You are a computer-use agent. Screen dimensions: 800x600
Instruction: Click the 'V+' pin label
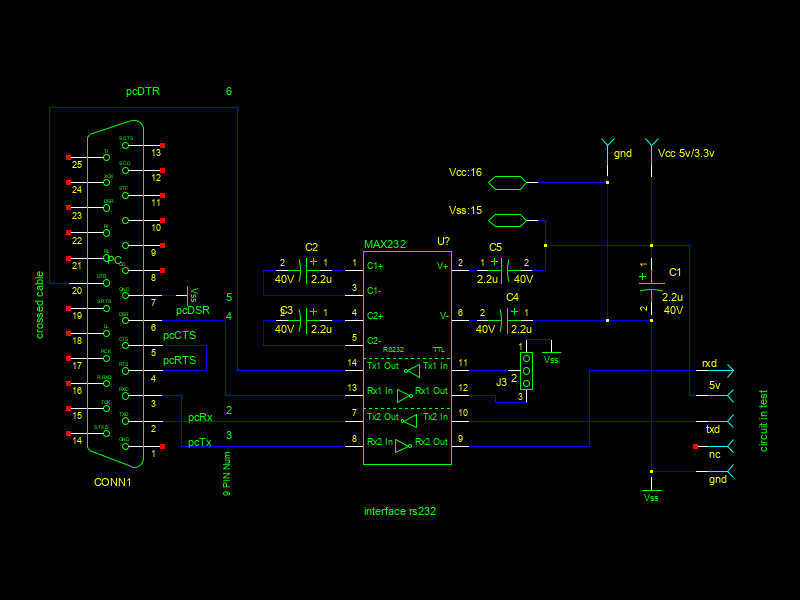442,266
